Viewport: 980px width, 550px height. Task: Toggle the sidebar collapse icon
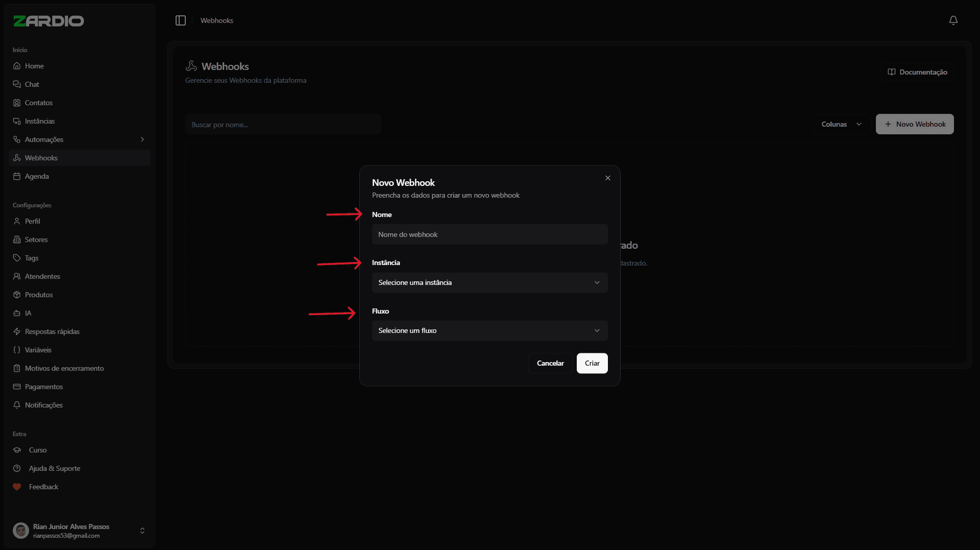(180, 20)
